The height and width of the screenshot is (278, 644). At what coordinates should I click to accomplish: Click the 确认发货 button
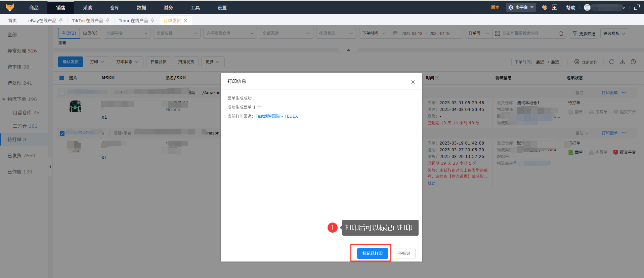71,62
